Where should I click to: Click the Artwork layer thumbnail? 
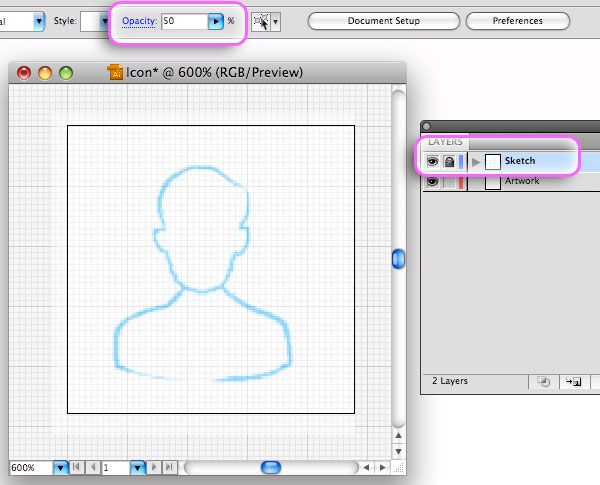(x=492, y=182)
